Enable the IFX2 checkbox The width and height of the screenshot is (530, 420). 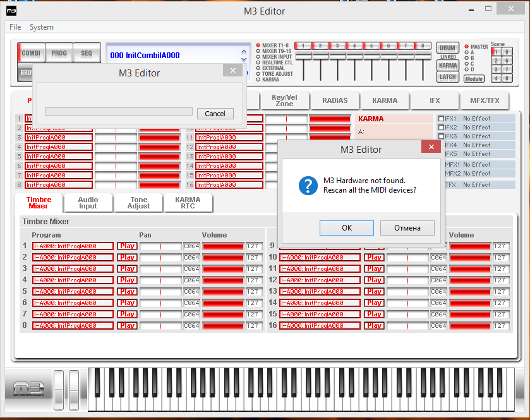point(441,128)
